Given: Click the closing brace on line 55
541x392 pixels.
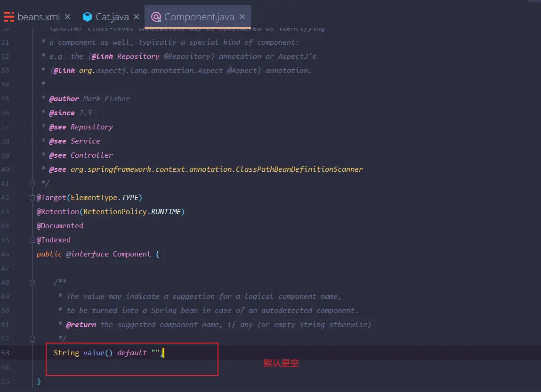Looking at the screenshot, I should [x=39, y=381].
